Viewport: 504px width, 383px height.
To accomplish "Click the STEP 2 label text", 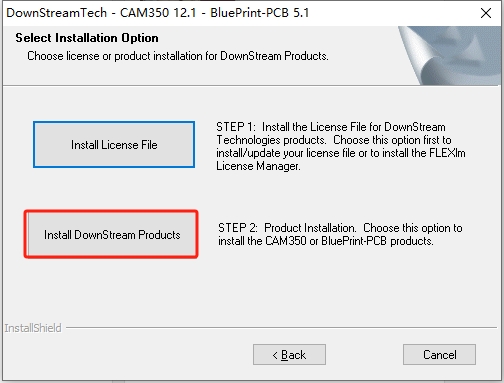I will click(238, 228).
